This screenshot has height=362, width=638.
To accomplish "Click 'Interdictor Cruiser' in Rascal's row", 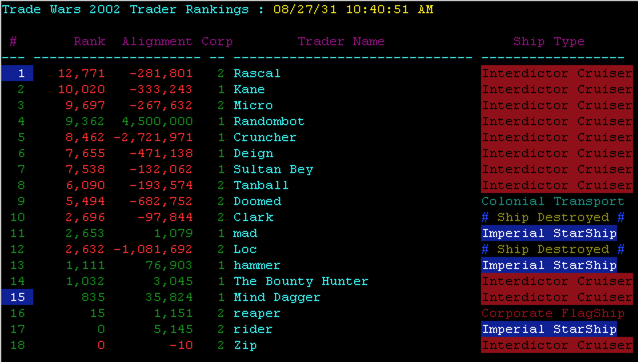I will tap(557, 73).
